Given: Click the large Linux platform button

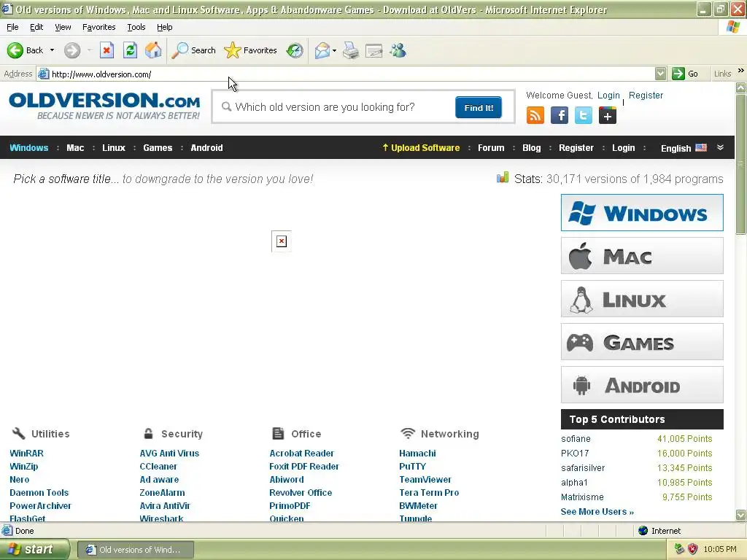Looking at the screenshot, I should (x=642, y=298).
